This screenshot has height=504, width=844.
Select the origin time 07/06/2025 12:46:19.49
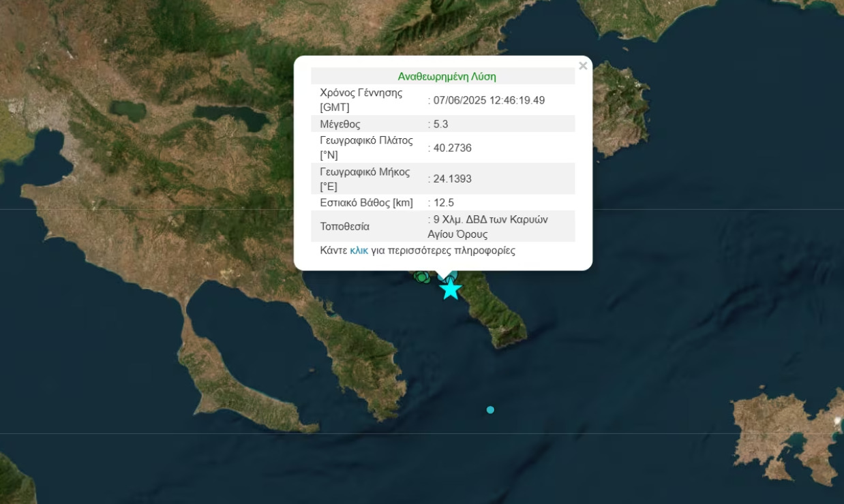(489, 100)
